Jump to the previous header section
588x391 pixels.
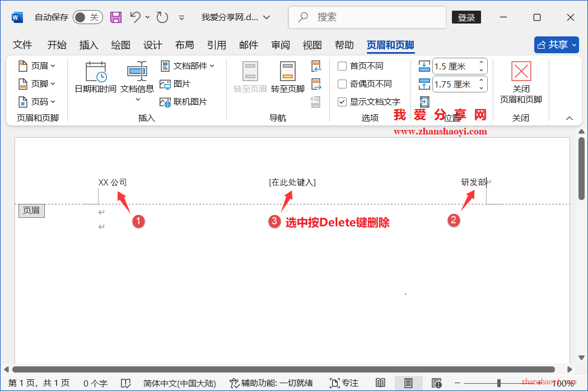click(x=316, y=67)
